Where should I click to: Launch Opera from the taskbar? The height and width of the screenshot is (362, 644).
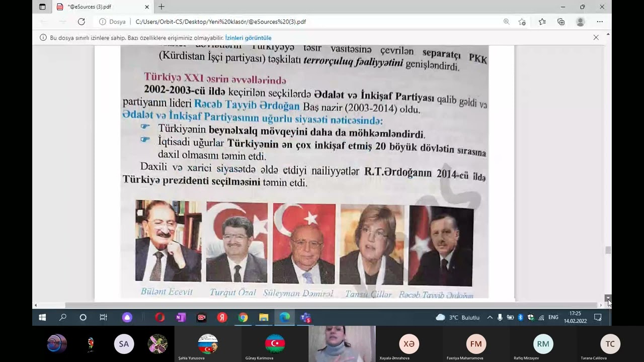(159, 317)
